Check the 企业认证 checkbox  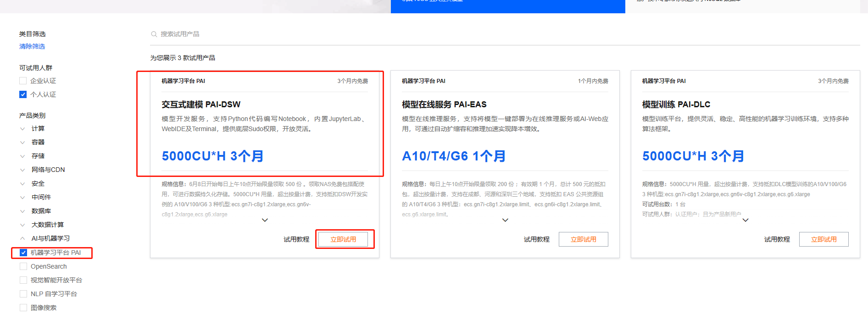(x=23, y=81)
